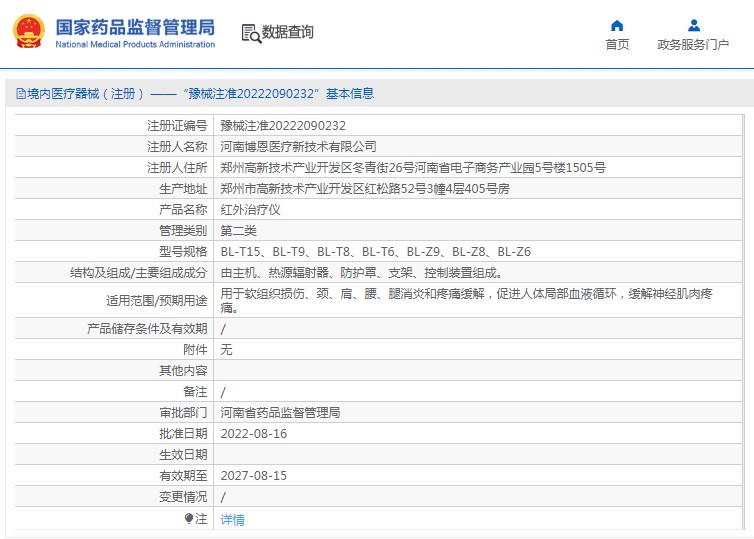Select 由主机、热源辐射器 structure description
The height and width of the screenshot is (539, 754).
[362, 273]
